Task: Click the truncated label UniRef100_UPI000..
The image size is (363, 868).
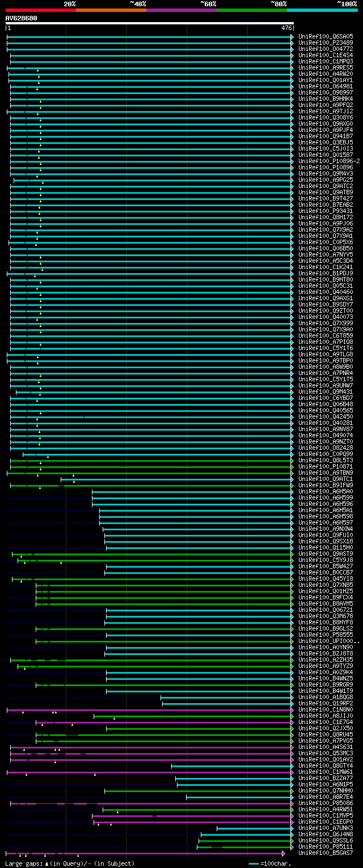Action: [329, 641]
